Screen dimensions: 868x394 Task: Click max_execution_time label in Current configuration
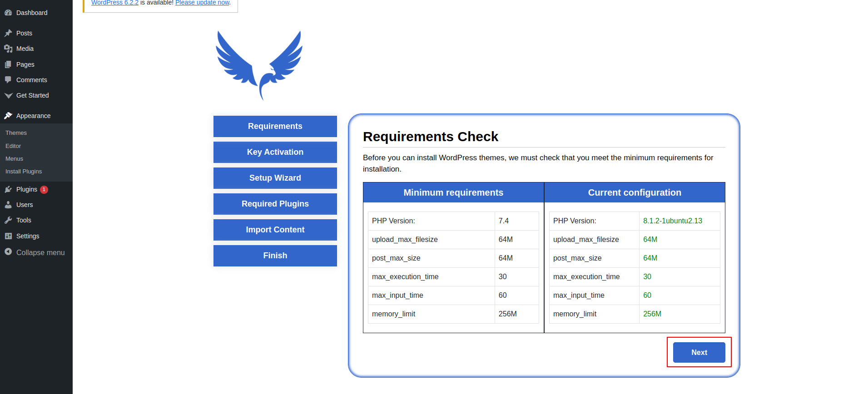pos(586,277)
